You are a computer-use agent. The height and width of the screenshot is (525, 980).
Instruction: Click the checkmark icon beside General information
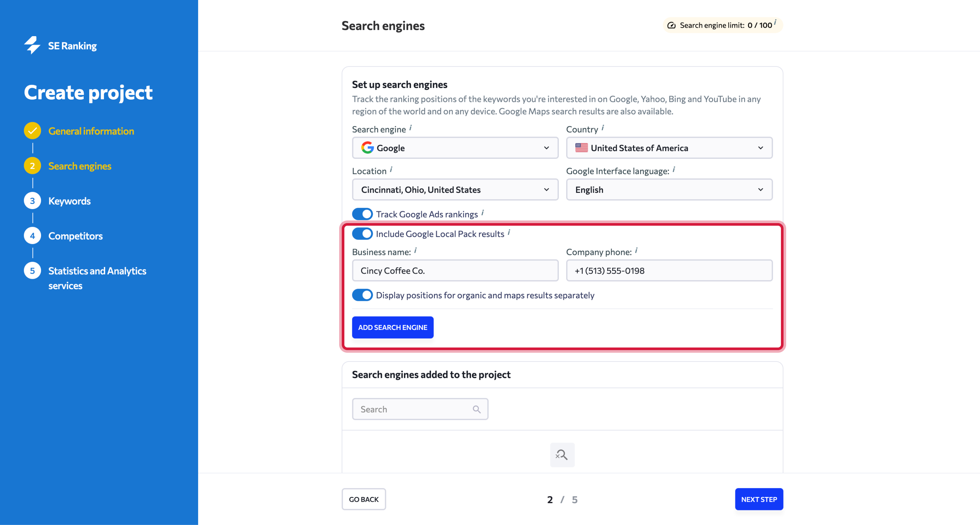click(x=32, y=131)
